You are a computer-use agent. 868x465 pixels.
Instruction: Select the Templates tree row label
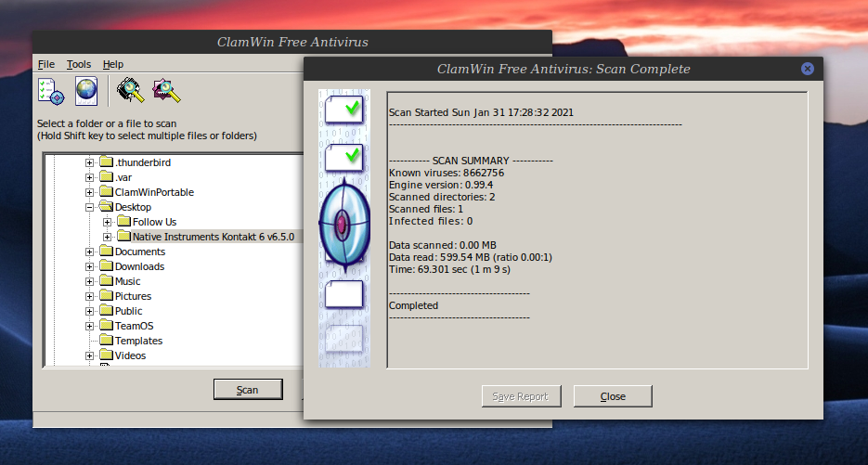tap(138, 341)
